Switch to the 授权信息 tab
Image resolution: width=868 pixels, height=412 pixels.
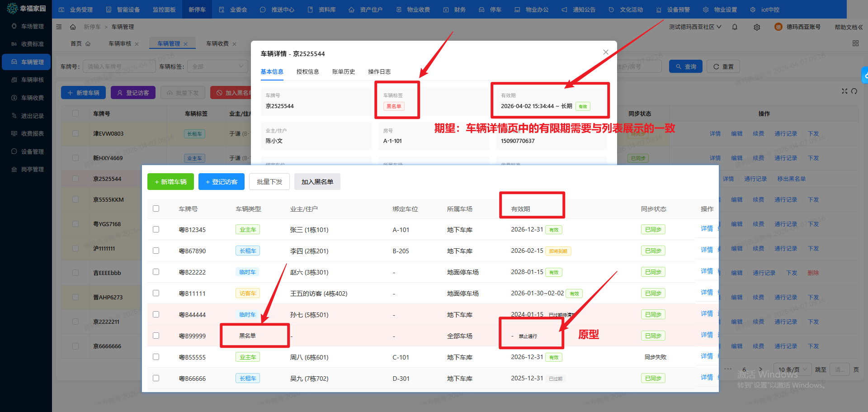click(x=307, y=72)
